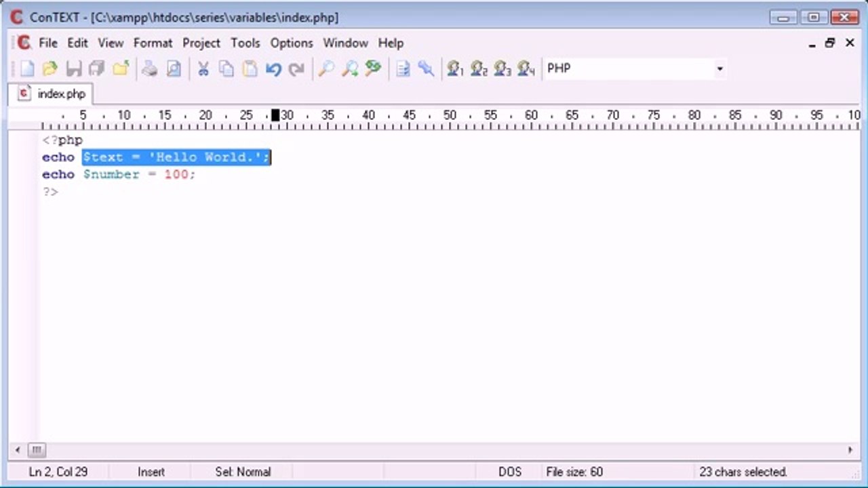Open the PHP highlighter dropdown
The height and width of the screenshot is (488, 868).
pyautogui.click(x=719, y=68)
